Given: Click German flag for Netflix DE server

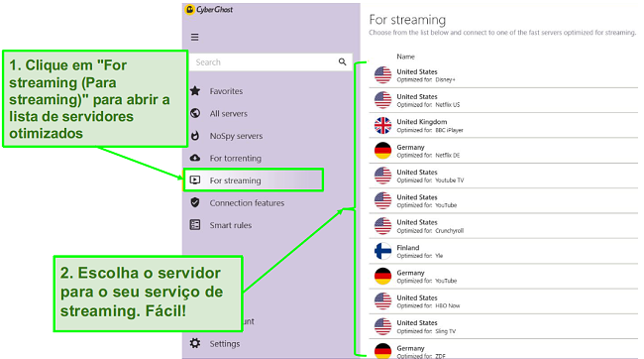Looking at the screenshot, I should pyautogui.click(x=382, y=151).
